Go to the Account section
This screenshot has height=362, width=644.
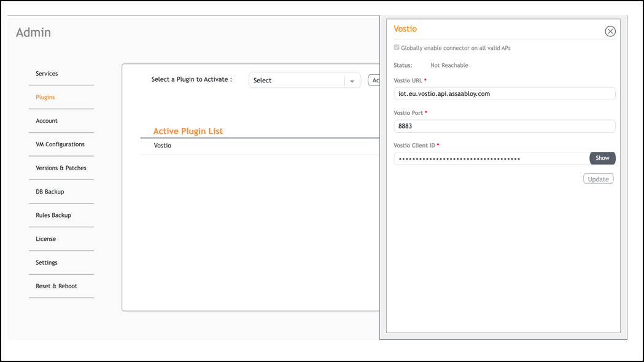[47, 121]
